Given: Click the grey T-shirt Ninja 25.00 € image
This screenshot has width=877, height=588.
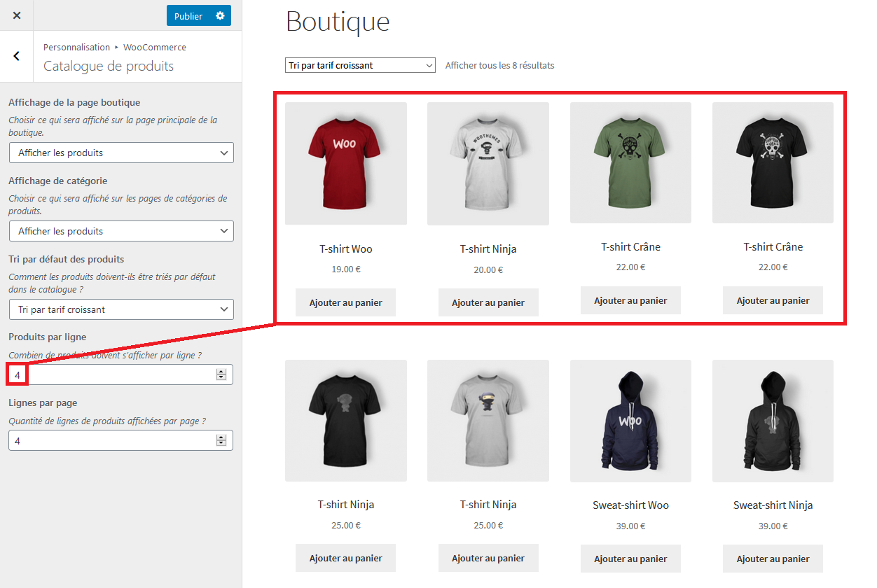Looking at the screenshot, I should pyautogui.click(x=488, y=421).
